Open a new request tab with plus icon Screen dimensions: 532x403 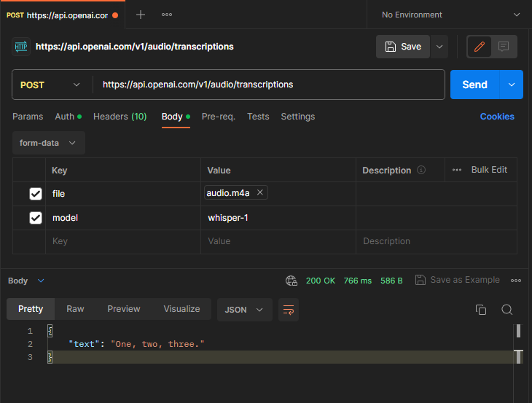(141, 15)
